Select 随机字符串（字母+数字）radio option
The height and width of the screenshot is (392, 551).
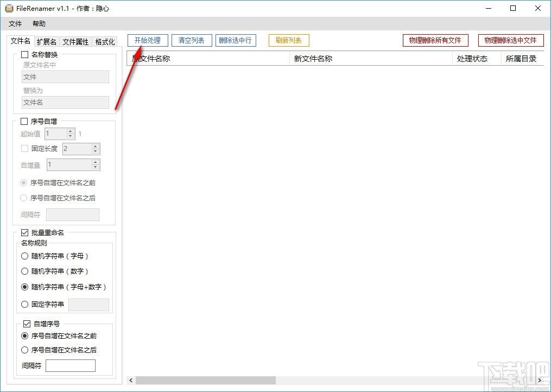[x=24, y=287]
